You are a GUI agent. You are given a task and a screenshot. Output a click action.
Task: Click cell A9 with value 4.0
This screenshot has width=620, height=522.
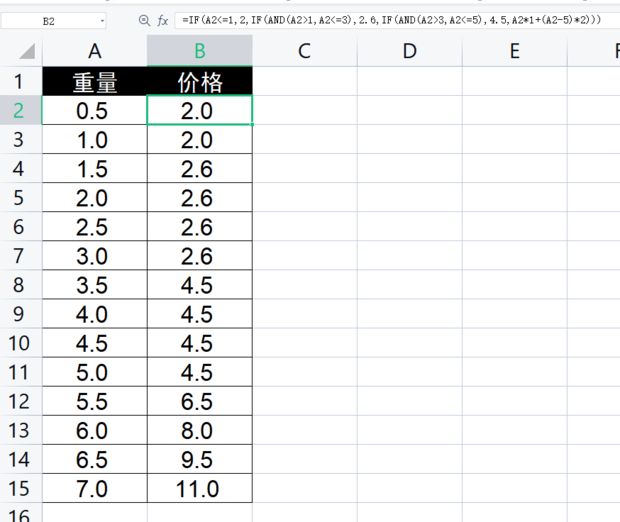(95, 314)
